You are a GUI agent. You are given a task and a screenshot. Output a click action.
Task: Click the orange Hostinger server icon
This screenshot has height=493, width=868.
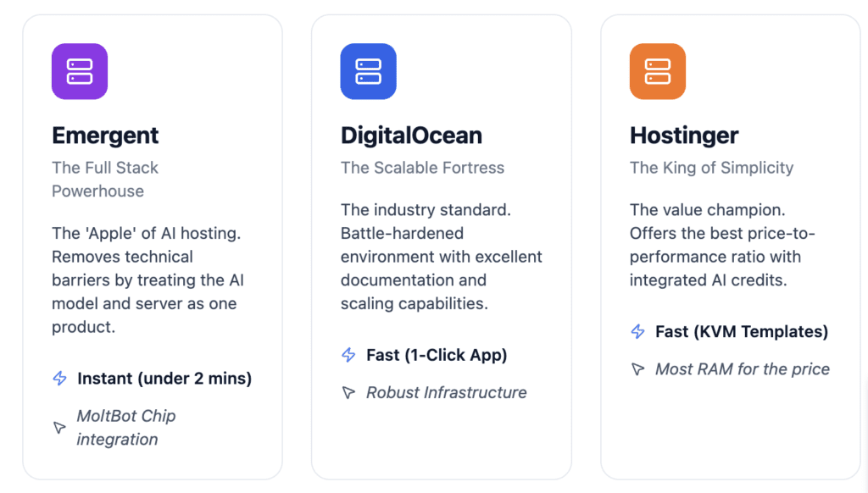657,71
